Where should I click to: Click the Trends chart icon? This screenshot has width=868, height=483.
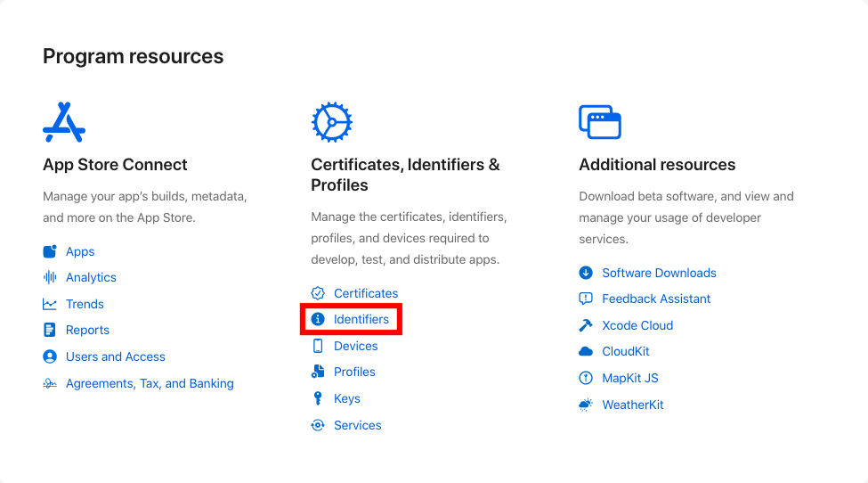click(x=50, y=304)
